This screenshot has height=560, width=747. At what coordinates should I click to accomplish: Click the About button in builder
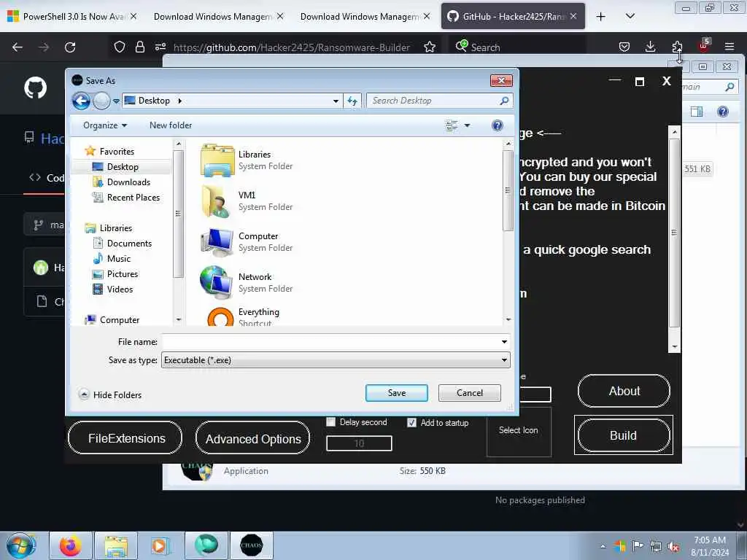coord(624,391)
